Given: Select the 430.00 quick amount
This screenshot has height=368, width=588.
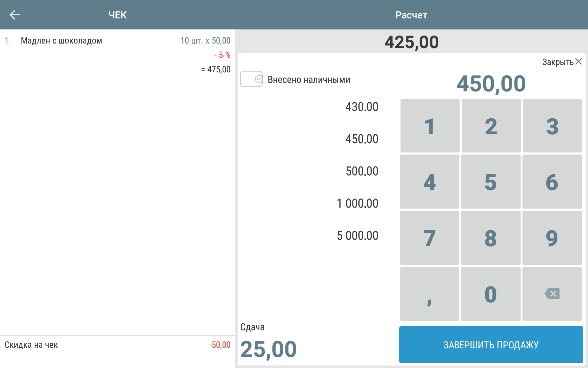Looking at the screenshot, I should tap(362, 107).
